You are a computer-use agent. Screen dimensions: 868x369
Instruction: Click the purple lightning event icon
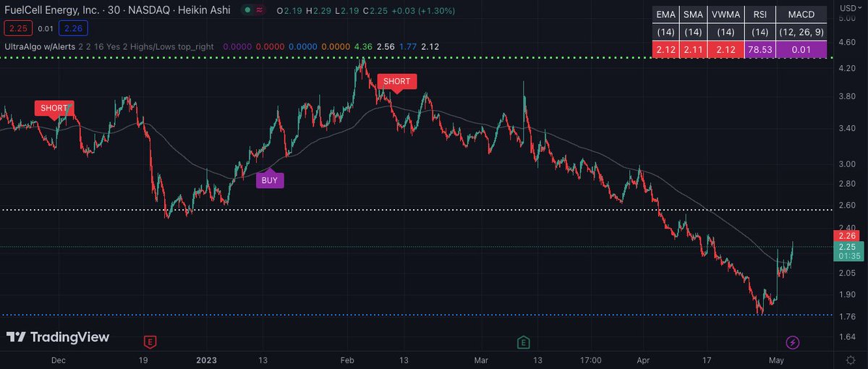coord(793,342)
